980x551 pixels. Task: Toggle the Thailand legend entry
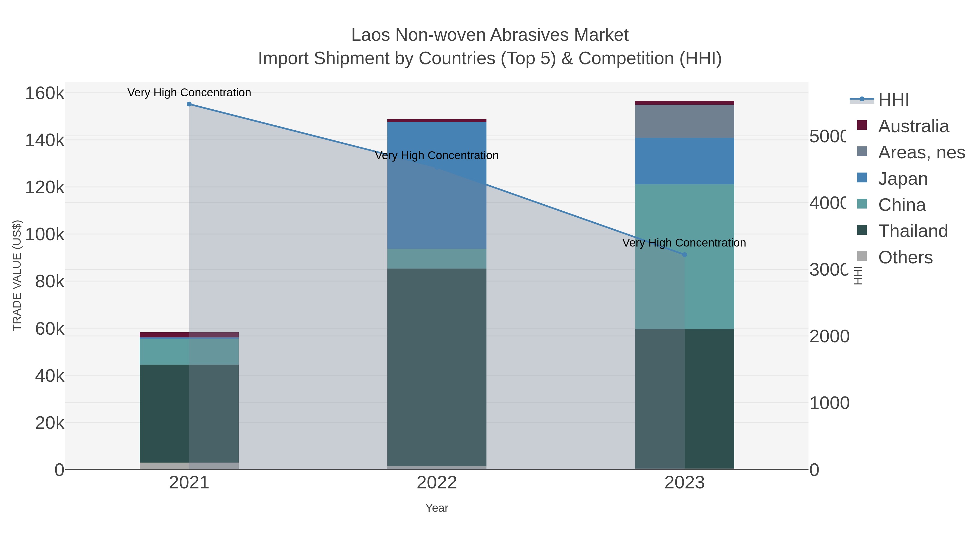[902, 231]
